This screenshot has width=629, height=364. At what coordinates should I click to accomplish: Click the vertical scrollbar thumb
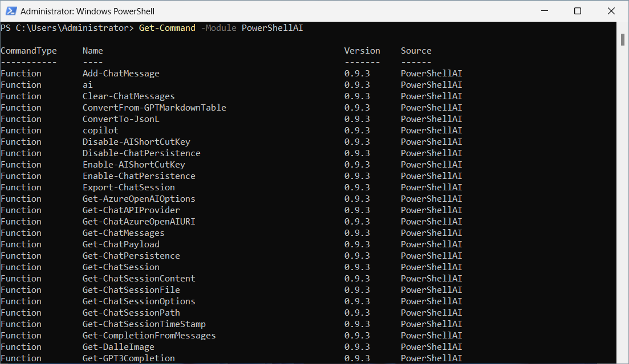click(622, 40)
